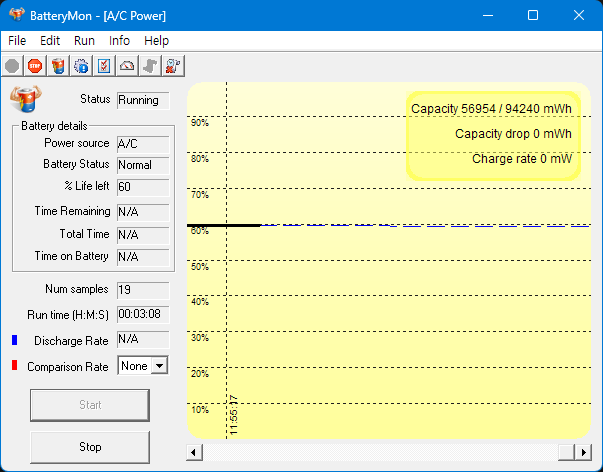Click the Stop button
Viewport: 603px width, 472px height.
click(90, 447)
